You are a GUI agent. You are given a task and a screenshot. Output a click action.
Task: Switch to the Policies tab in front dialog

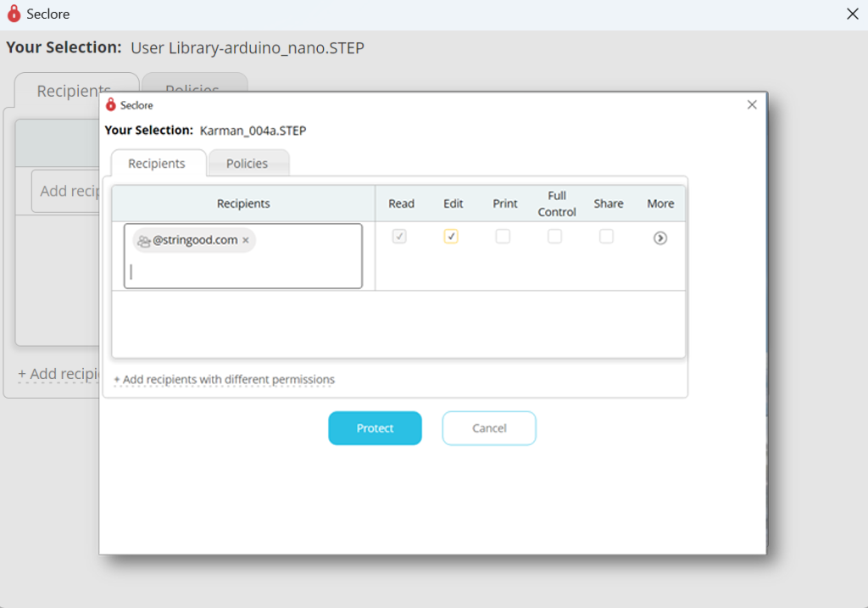(x=248, y=164)
